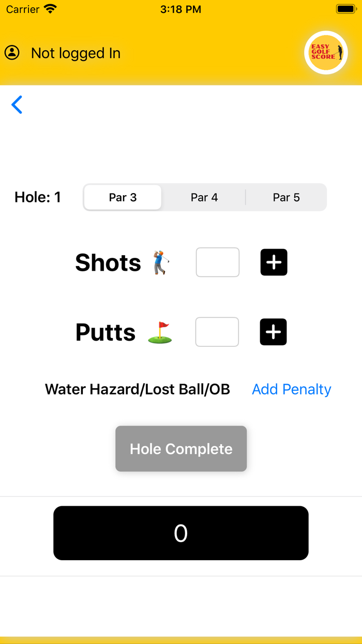
Task: Click the Easy Golf Score logo
Action: [326, 52]
